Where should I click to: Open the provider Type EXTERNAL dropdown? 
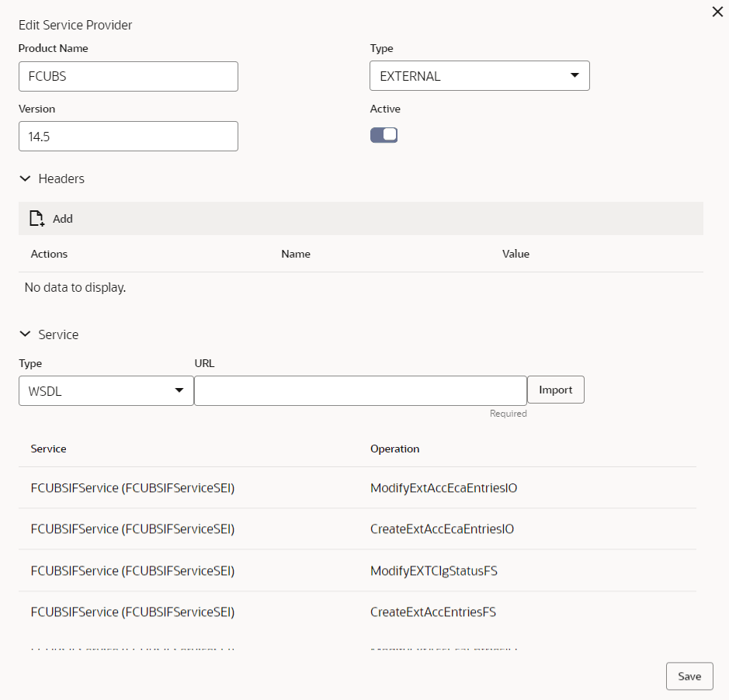pyautogui.click(x=479, y=76)
